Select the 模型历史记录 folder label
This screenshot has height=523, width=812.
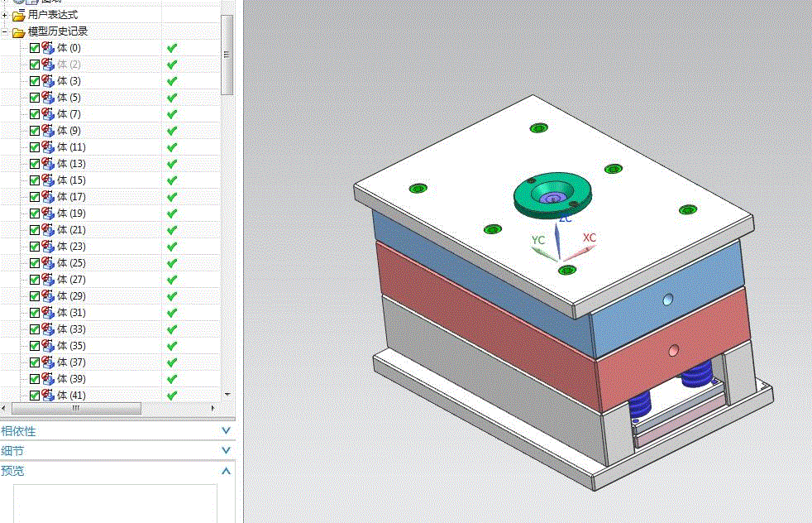click(x=58, y=31)
